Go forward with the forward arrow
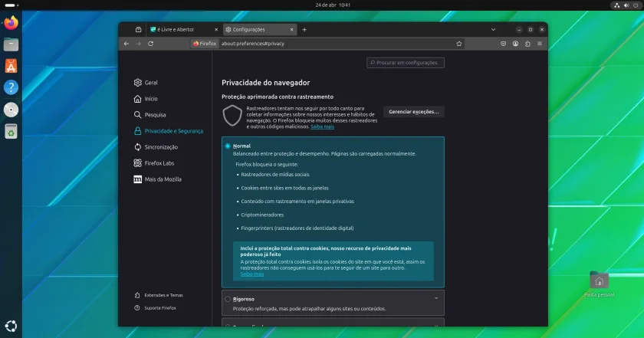This screenshot has width=644, height=338. (139, 44)
